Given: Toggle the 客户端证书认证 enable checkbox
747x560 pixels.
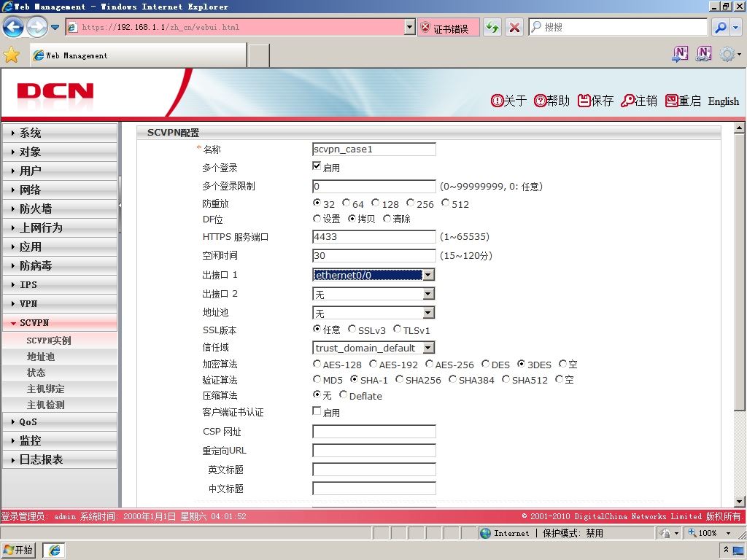Looking at the screenshot, I should 317,411.
